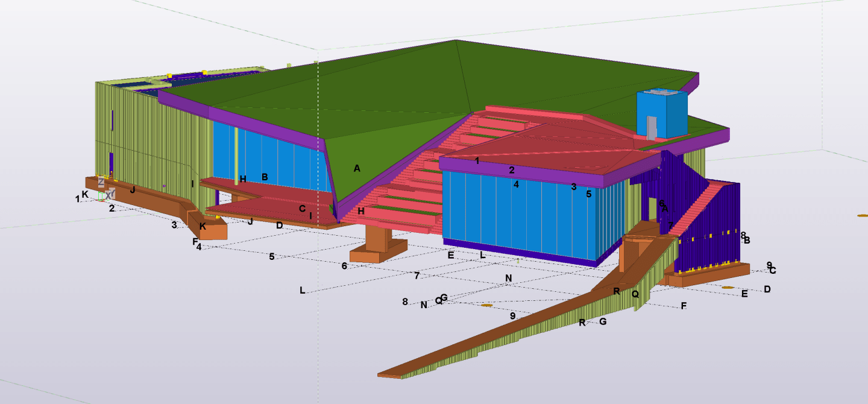Click grid label N on the ground grid
Screen dimensions: 868x404
(508, 277)
